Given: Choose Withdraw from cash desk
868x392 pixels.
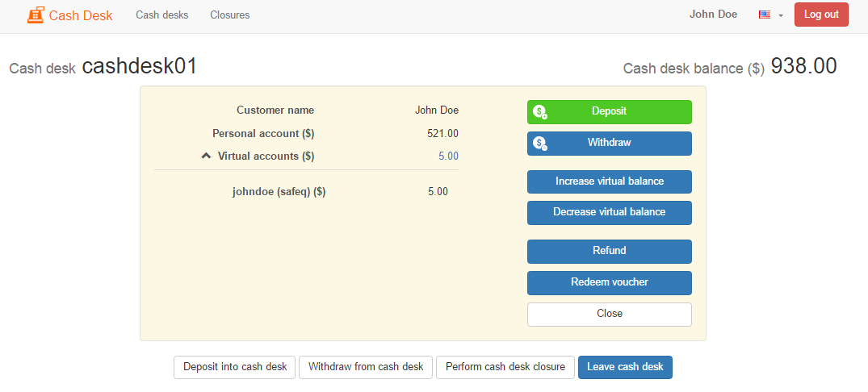Looking at the screenshot, I should pos(366,367).
